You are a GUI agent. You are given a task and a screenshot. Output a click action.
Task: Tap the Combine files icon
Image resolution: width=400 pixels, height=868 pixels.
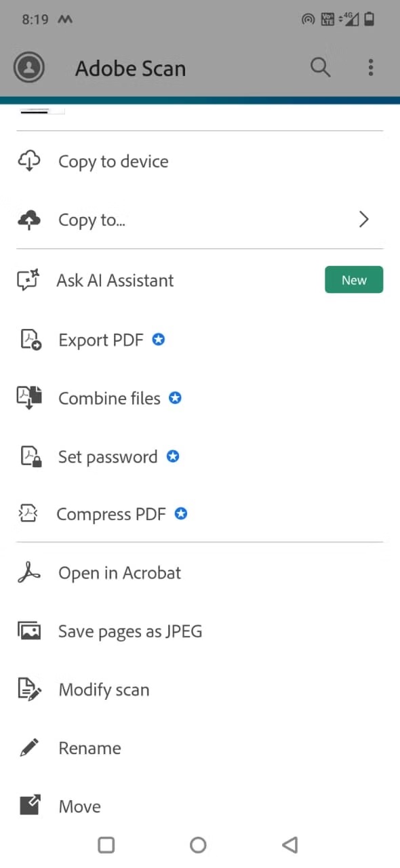[x=29, y=398]
